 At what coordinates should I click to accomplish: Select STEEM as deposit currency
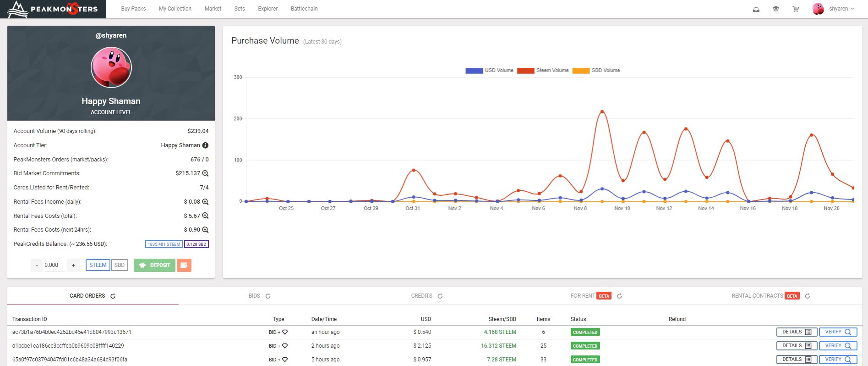pos(98,265)
